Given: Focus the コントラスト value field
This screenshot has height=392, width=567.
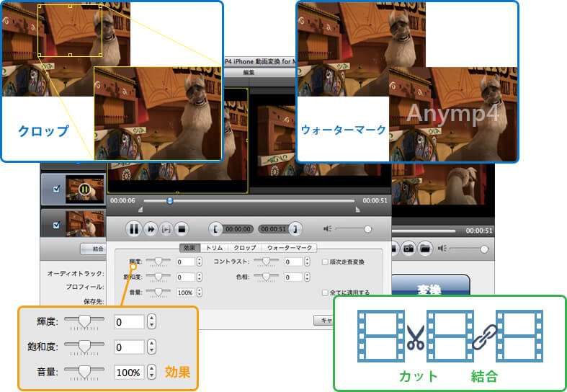Looking at the screenshot, I should (x=293, y=262).
